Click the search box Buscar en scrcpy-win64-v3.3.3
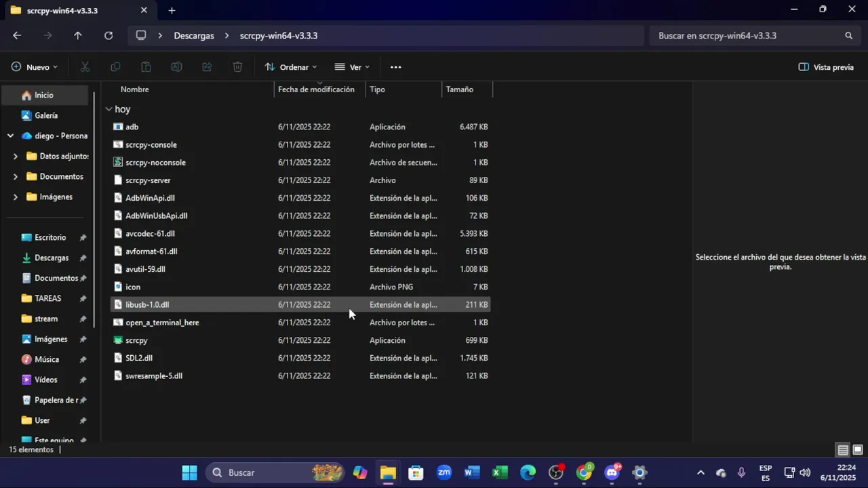Image resolution: width=868 pixels, height=488 pixels. (x=755, y=35)
